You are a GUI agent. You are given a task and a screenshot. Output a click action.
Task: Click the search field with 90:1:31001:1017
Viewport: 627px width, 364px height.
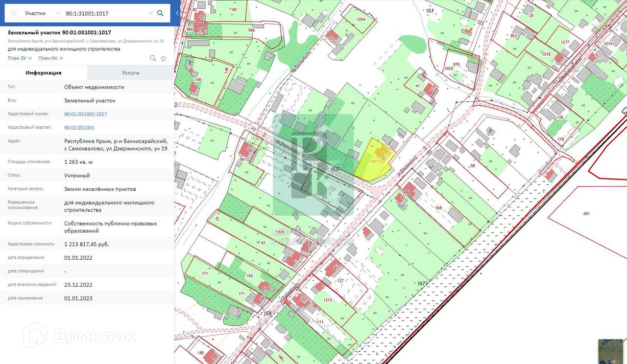click(x=105, y=13)
